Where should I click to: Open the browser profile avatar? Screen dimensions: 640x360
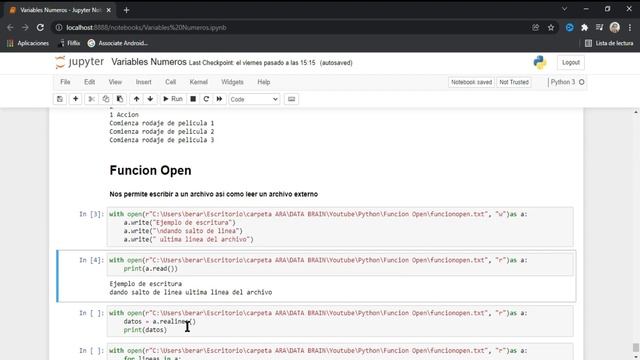[x=615, y=27]
